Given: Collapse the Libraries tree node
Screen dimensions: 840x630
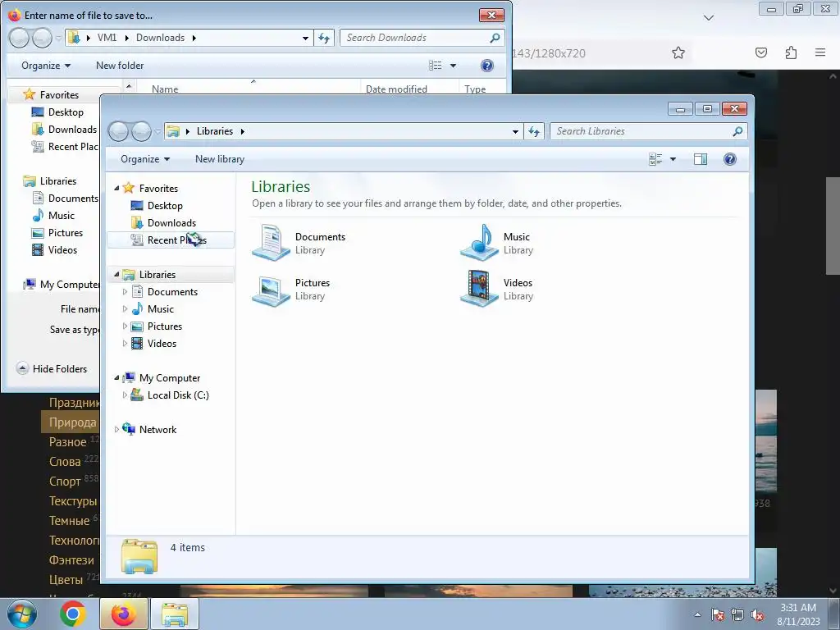Looking at the screenshot, I should coord(116,274).
